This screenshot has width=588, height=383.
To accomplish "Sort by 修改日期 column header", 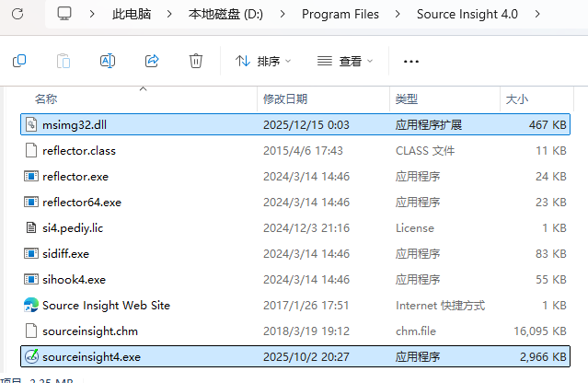I will [x=285, y=99].
